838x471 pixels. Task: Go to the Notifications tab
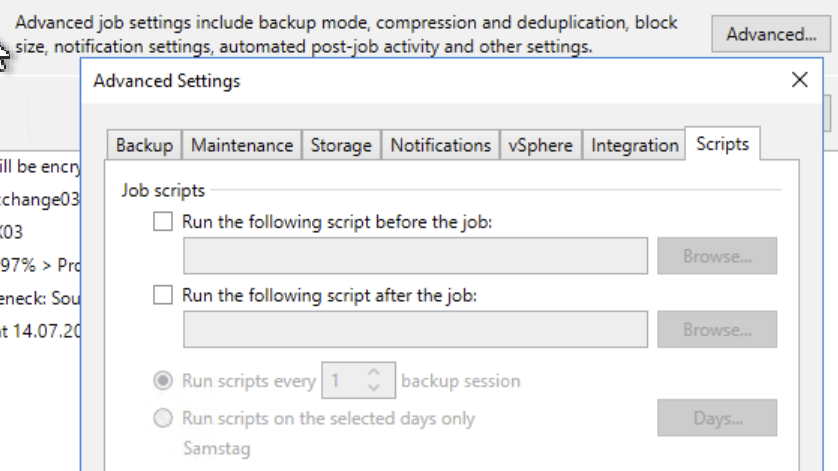(440, 145)
